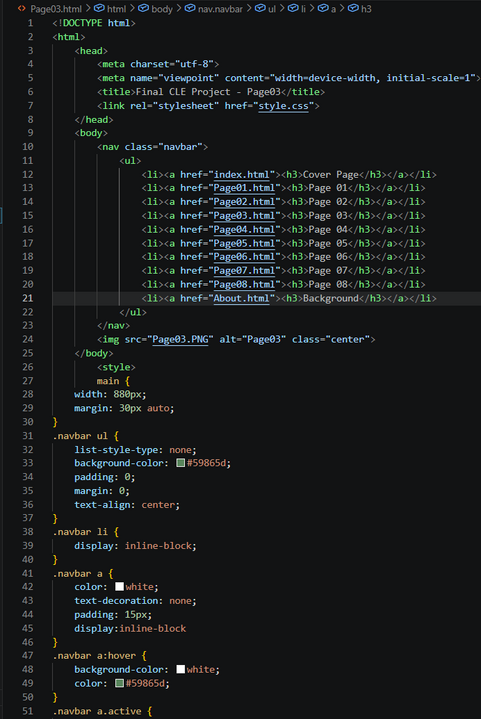Click the viewpoint meta name attribute
The width and height of the screenshot is (481, 719).
tap(174, 78)
